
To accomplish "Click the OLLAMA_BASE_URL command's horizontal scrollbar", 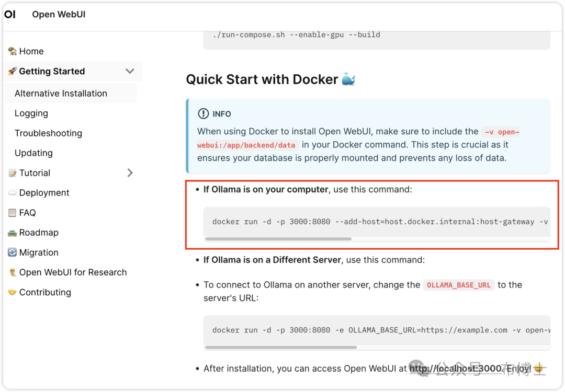I will click(281, 347).
